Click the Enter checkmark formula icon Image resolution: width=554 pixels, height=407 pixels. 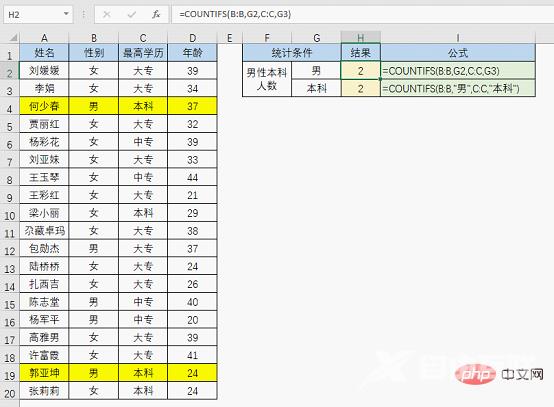click(131, 14)
